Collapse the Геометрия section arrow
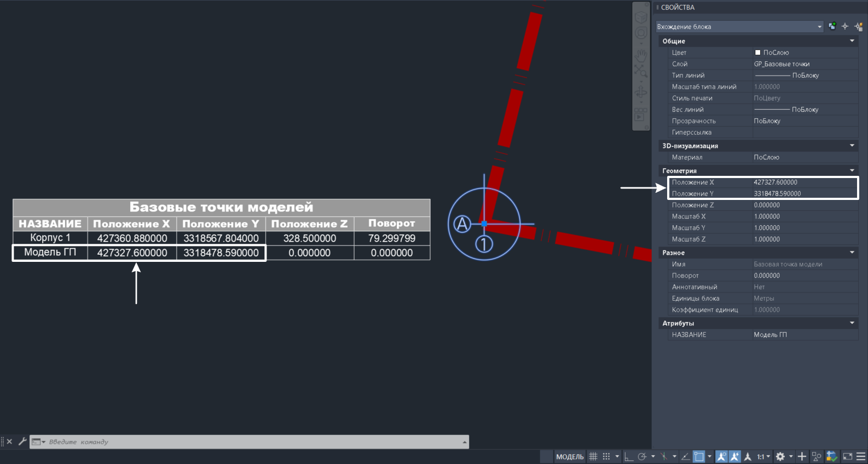This screenshot has width=868, height=464. click(852, 170)
